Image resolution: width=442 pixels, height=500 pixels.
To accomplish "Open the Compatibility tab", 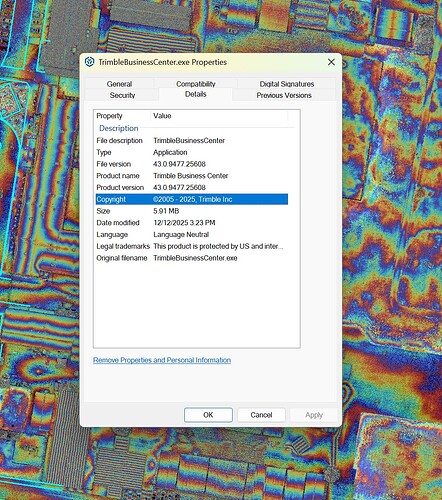I will pos(196,84).
